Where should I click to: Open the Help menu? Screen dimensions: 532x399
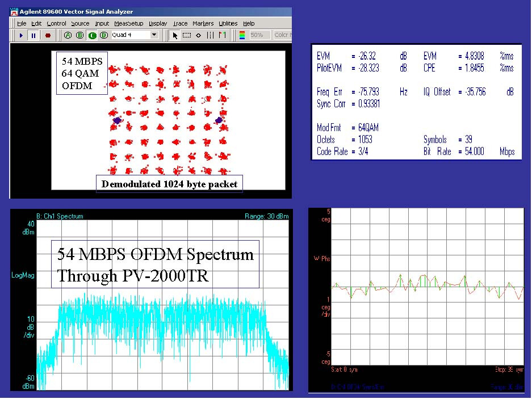pos(249,23)
